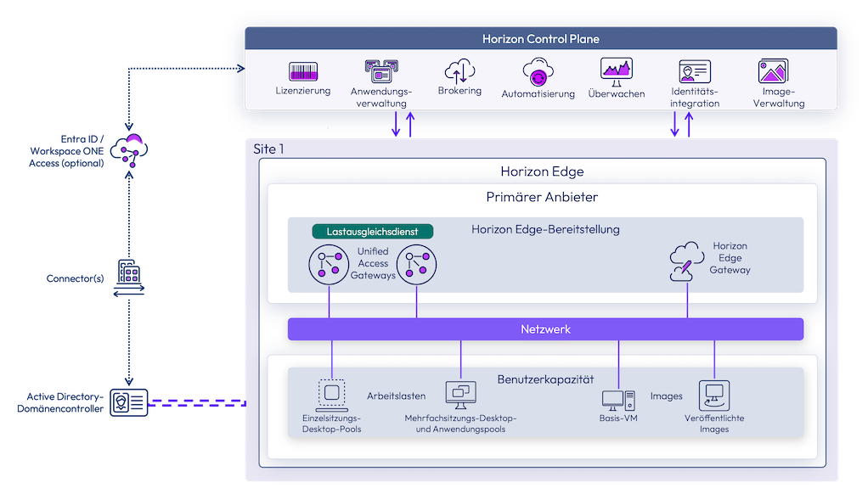Click the Anwendungsverwaltung label
Viewport: 868px width, 494px height.
[x=381, y=98]
